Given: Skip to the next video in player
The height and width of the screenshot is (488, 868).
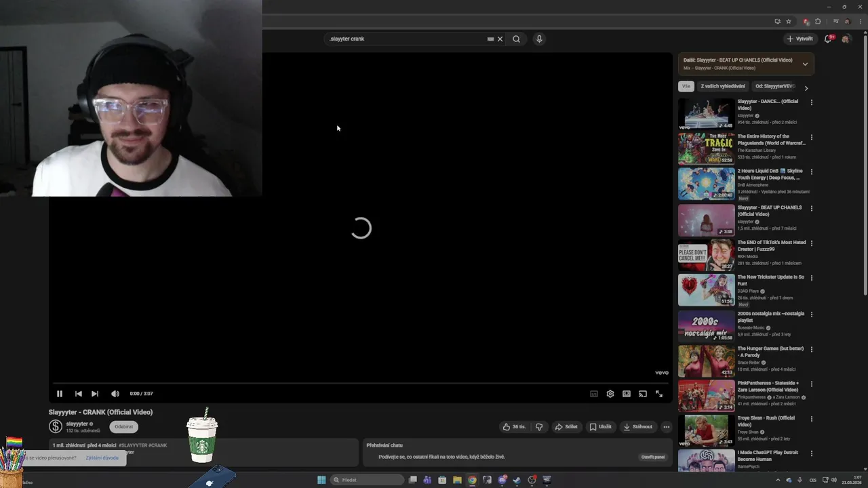Looking at the screenshot, I should pos(95,394).
